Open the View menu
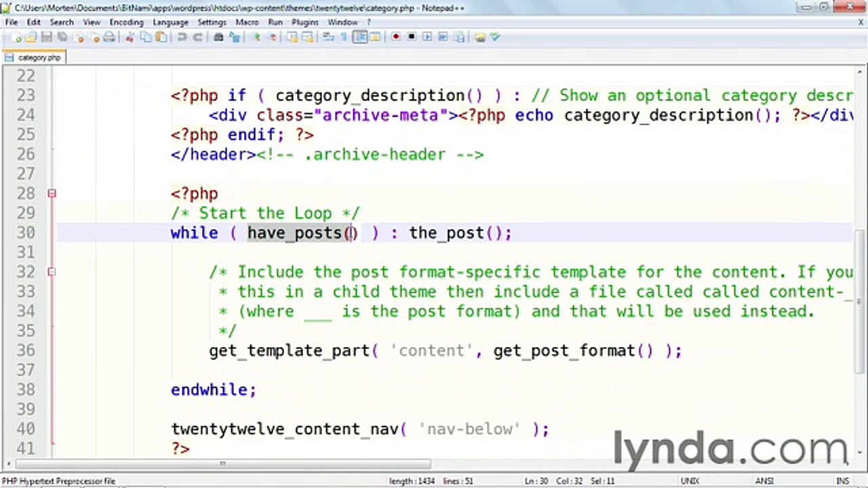868x488 pixels. [x=92, y=22]
